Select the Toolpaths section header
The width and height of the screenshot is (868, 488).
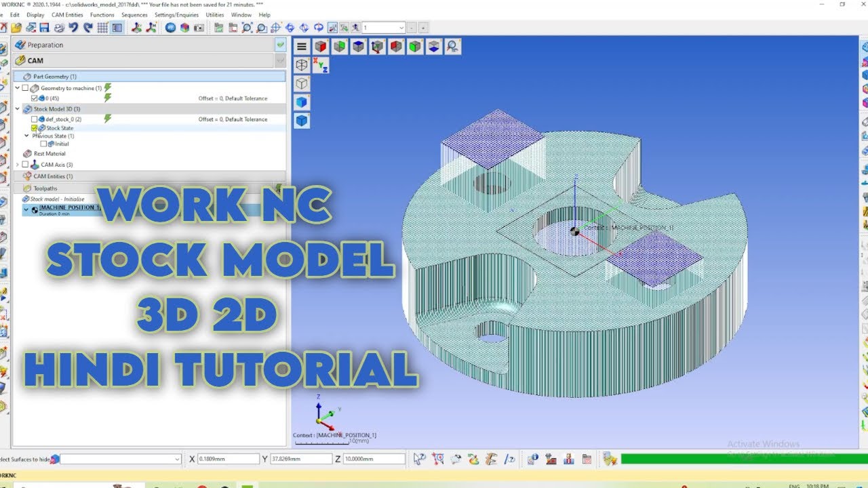149,188
